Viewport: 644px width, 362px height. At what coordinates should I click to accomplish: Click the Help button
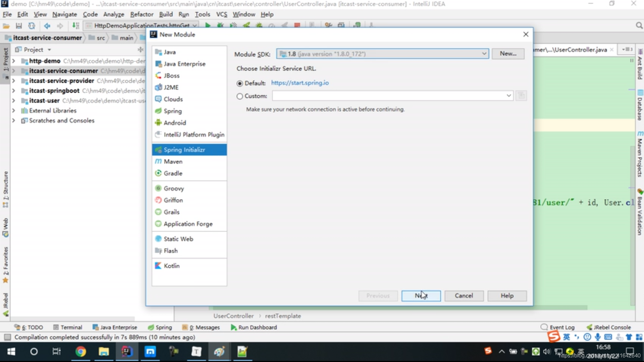click(x=507, y=296)
